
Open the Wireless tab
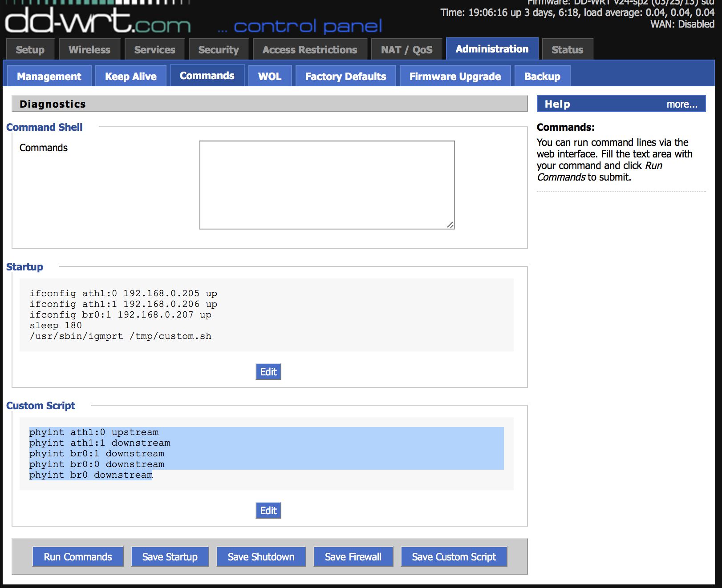click(x=89, y=49)
